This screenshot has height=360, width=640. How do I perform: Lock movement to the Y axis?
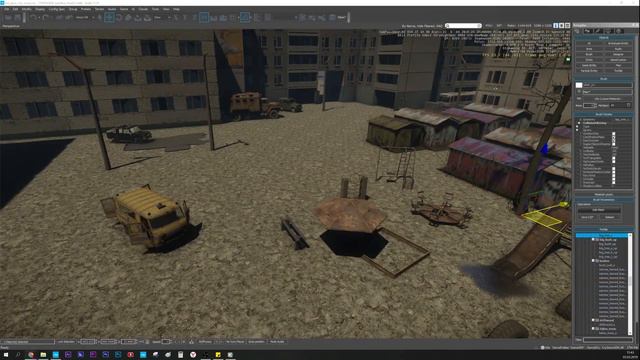(184, 18)
